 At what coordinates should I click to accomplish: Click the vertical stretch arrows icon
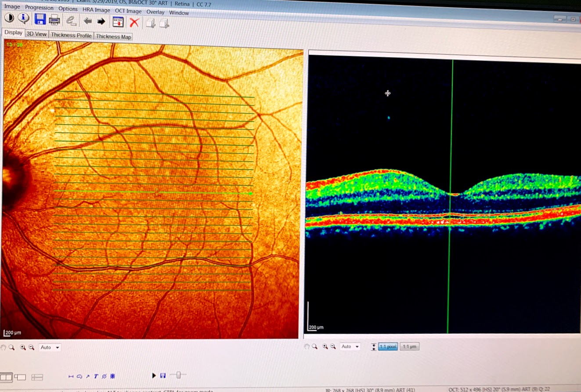(x=374, y=347)
